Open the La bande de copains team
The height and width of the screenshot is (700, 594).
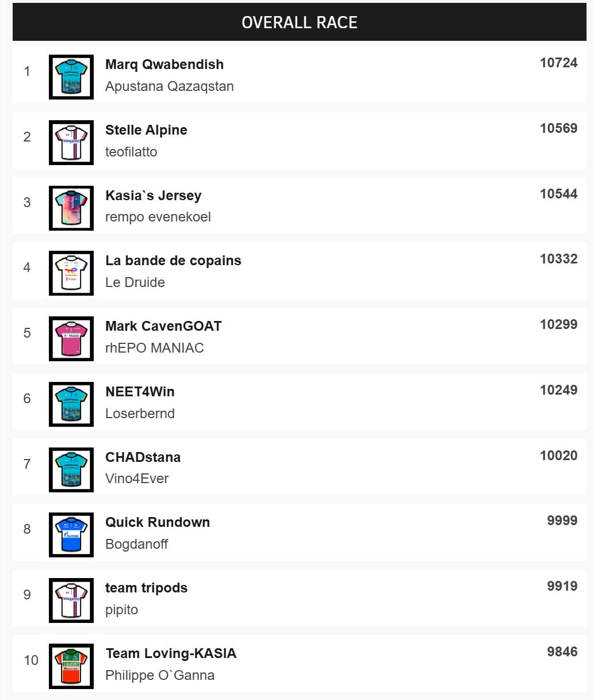tap(173, 261)
